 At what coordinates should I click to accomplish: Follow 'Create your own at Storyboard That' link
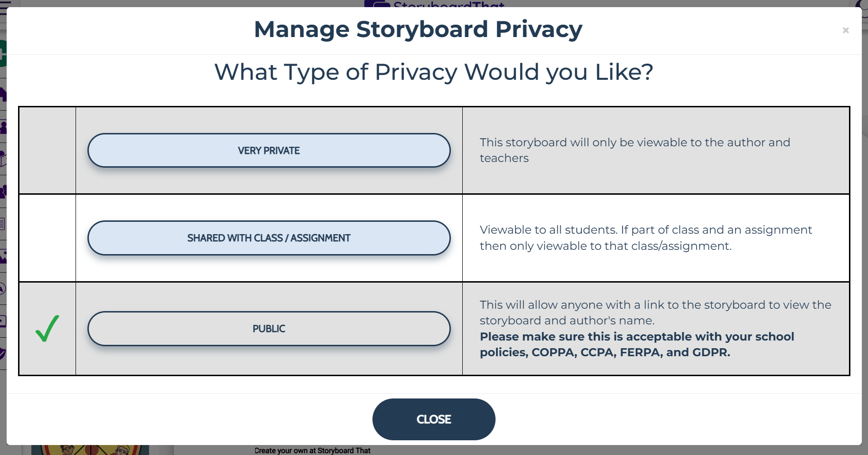[312, 450]
